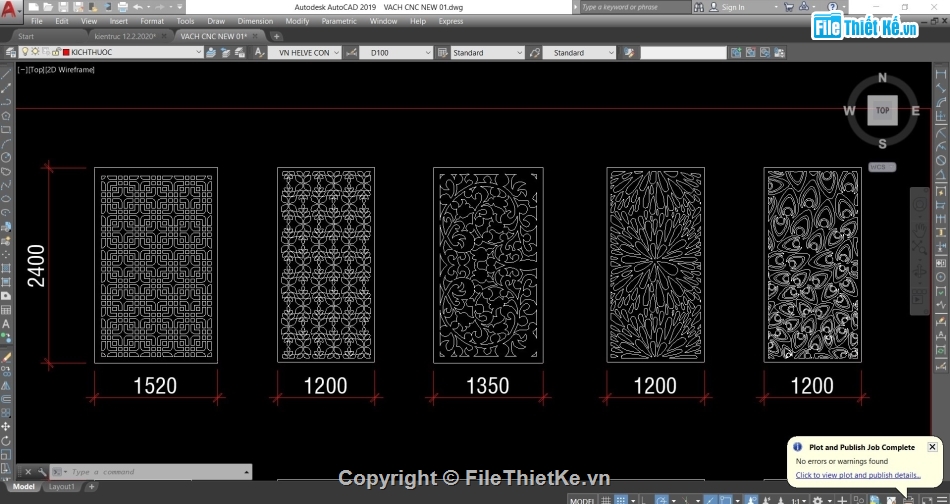This screenshot has width=950, height=504.
Task: Click the Save icon in quick access
Action: pyautogui.click(x=64, y=7)
